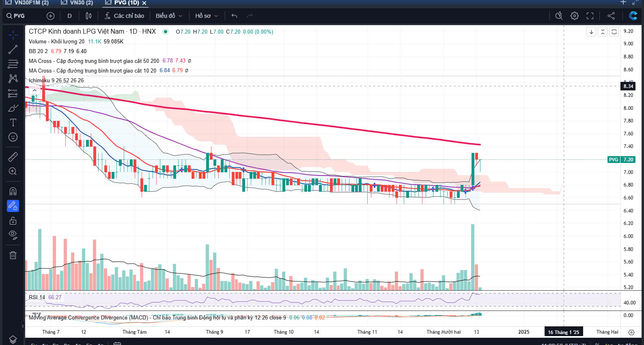This screenshot has width=644, height=345.
Task: Open the object tree layers icon
Action: (x=13, y=339)
